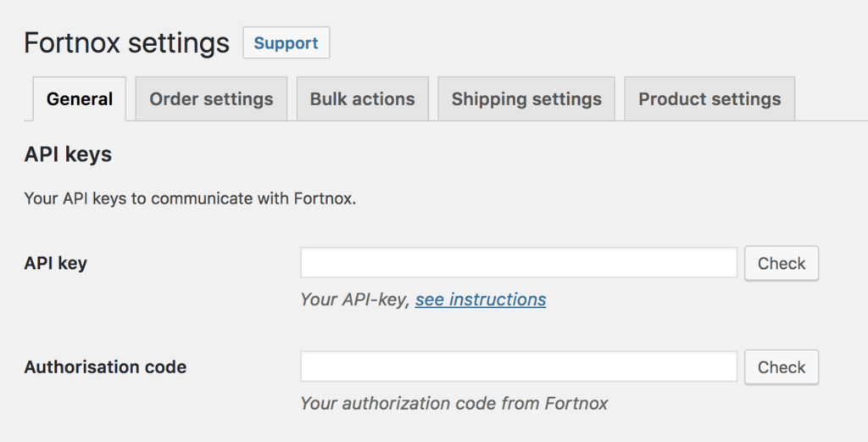The width and height of the screenshot is (868, 442).
Task: Show the Product settings tab
Action: (709, 98)
